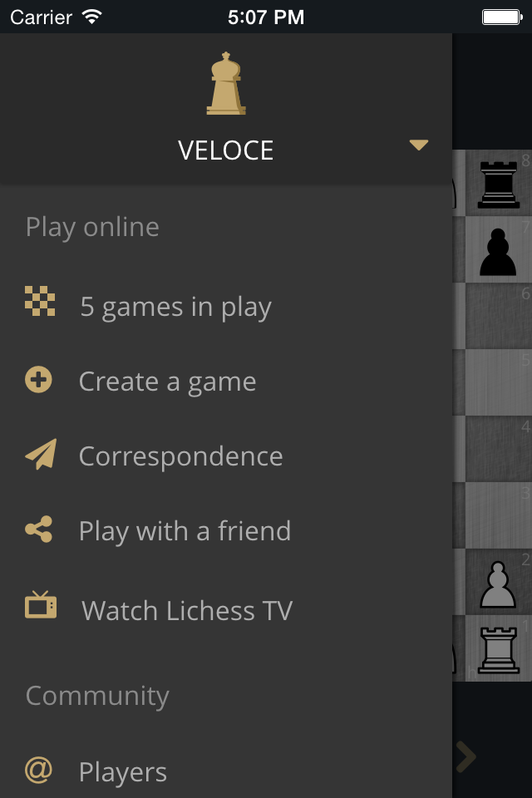Image resolution: width=532 pixels, height=798 pixels.
Task: Tap the TV icon for Lichess TV
Action: (x=41, y=604)
